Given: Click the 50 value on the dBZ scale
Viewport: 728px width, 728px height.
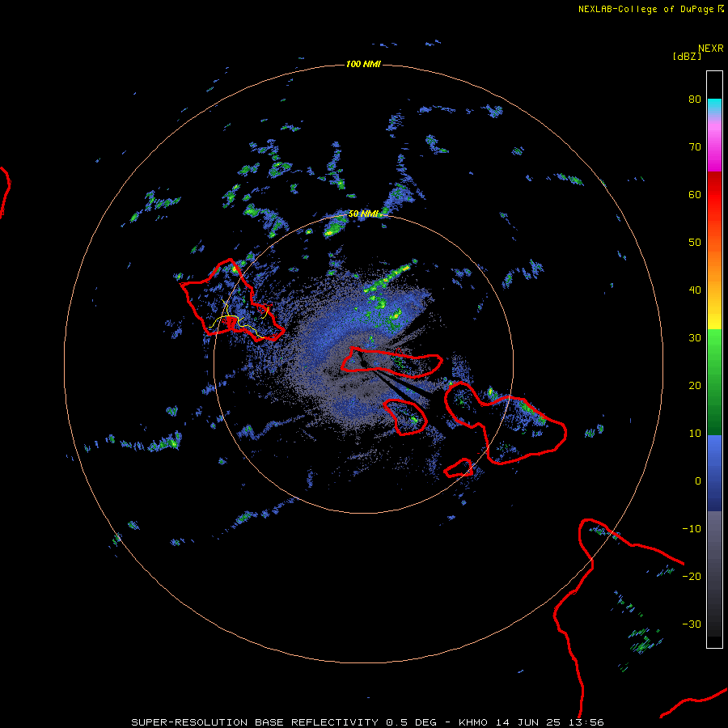Looking at the screenshot, I should [695, 243].
